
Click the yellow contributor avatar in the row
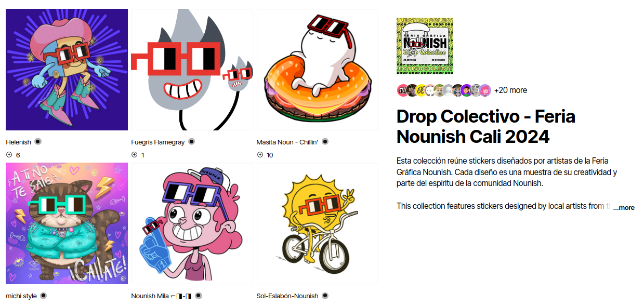pyautogui.click(x=421, y=90)
